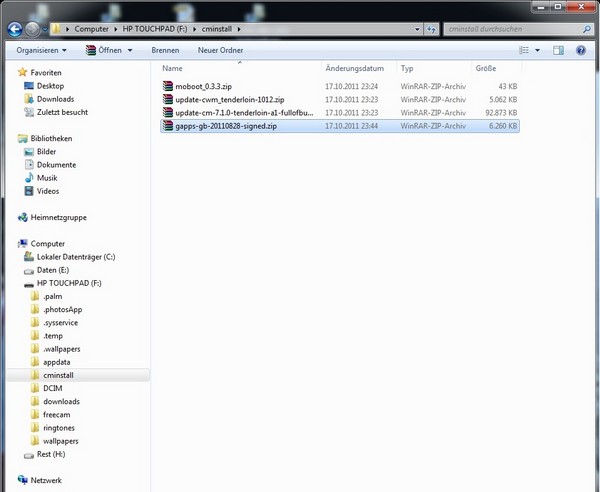Open the freecam folder
Image resolution: width=600 pixels, height=492 pixels.
[57, 415]
